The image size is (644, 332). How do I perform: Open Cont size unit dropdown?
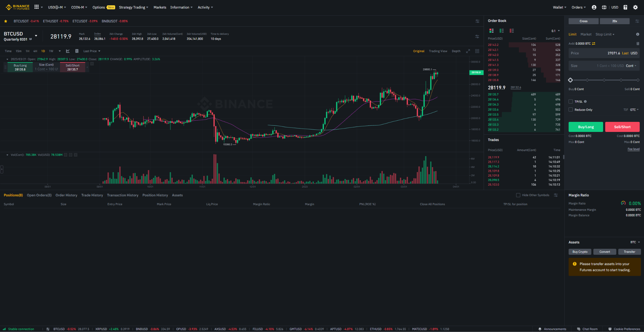[631, 66]
